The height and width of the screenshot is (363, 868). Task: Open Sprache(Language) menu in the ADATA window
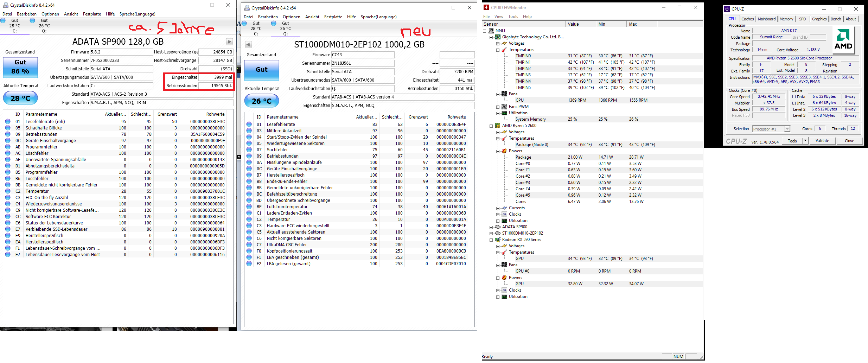(x=137, y=14)
